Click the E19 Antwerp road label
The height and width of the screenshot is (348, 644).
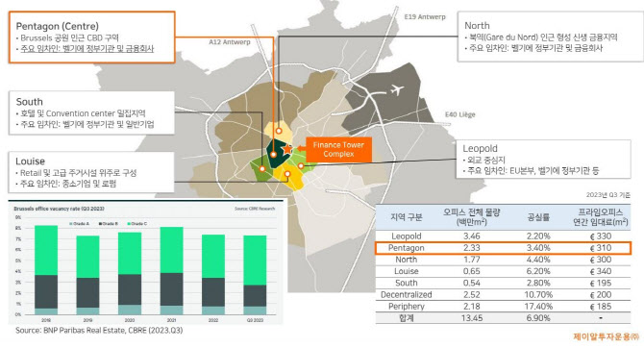425,17
